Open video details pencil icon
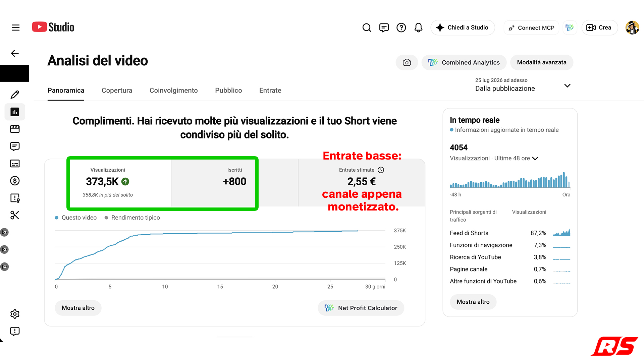 pyautogui.click(x=15, y=95)
